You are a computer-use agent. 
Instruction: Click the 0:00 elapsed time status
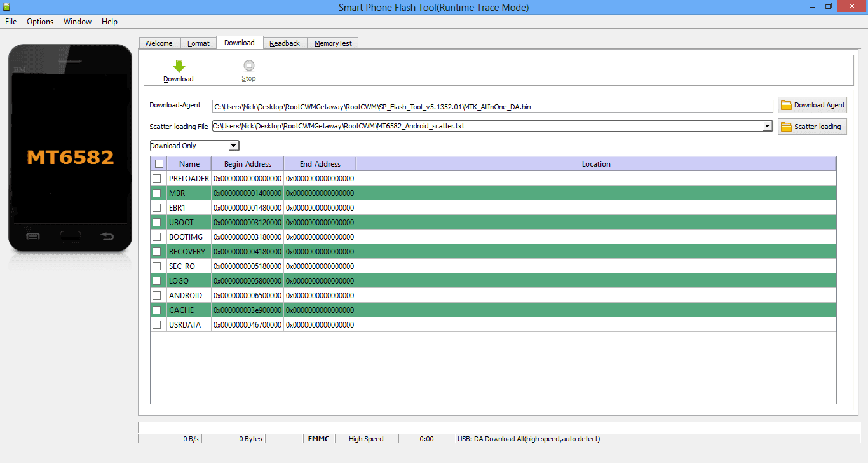coord(426,439)
